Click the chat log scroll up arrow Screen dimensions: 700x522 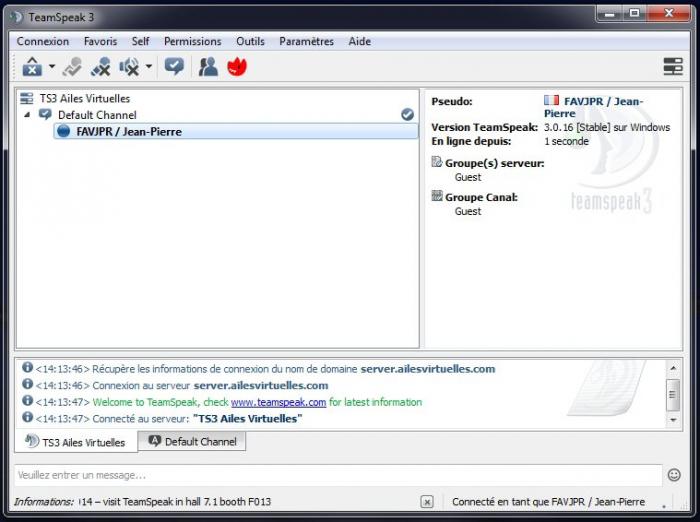click(673, 368)
